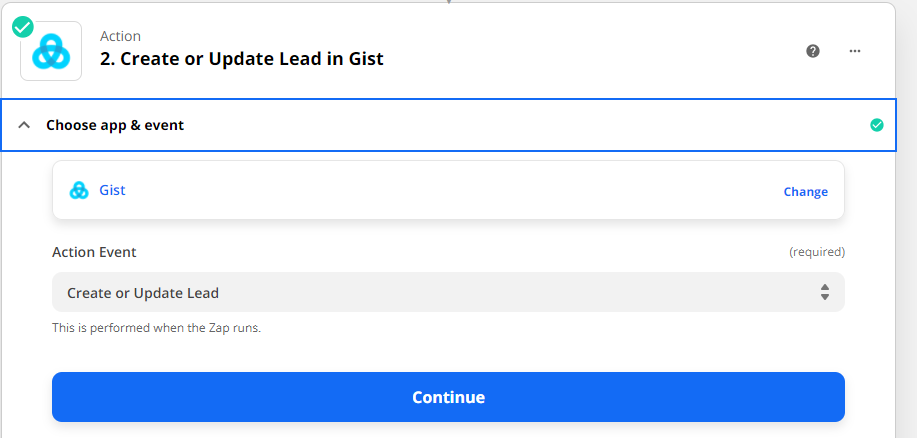Screen dimensions: 917x438
Task: Click the green checkmark badge on Gist logo
Action: click(x=23, y=26)
